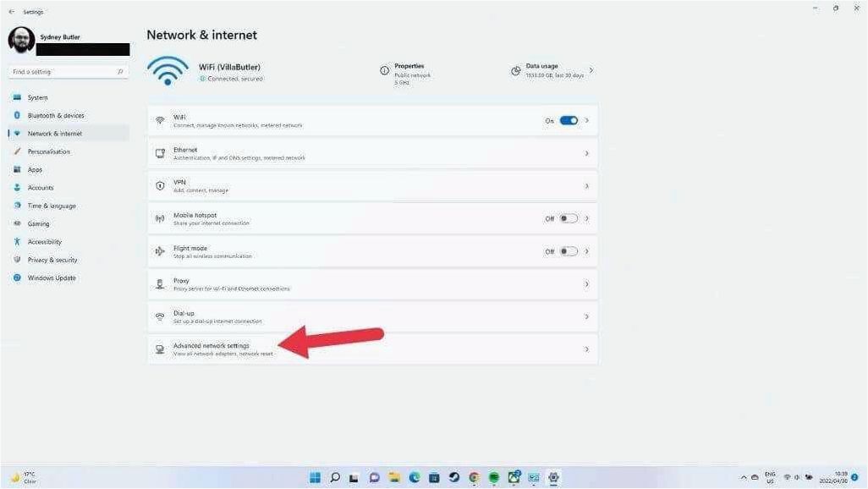Click the VPN shield icon

click(160, 186)
